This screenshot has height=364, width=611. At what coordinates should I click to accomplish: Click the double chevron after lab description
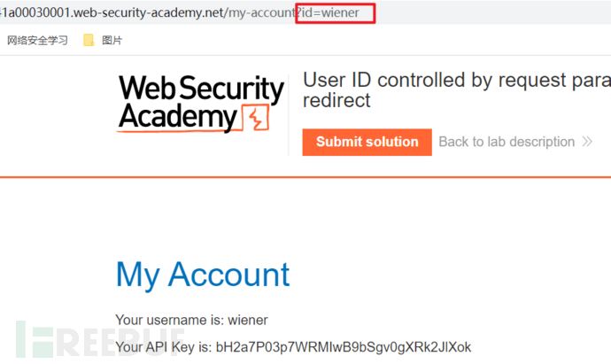[586, 142]
